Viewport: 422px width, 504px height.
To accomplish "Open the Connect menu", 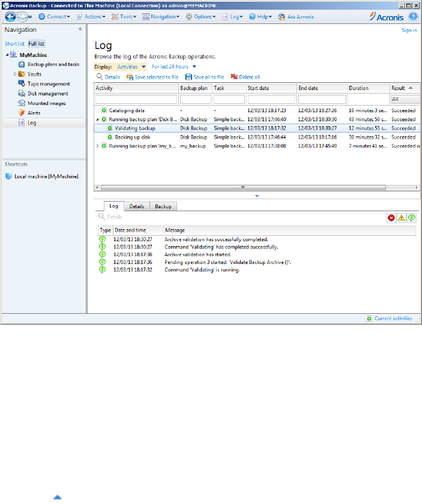I will [x=54, y=17].
